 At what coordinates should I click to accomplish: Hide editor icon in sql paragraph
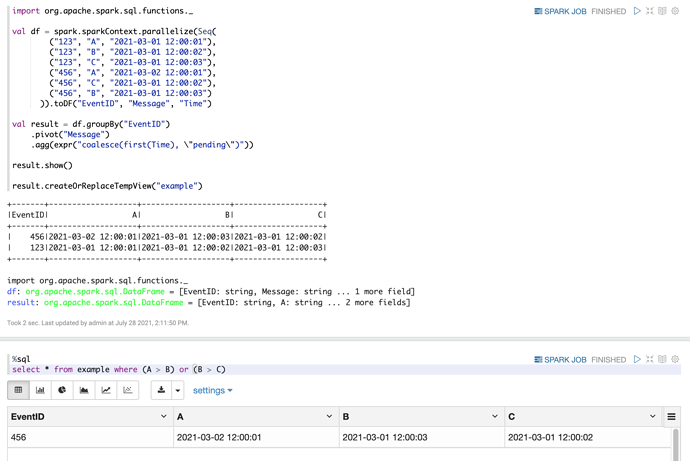click(x=650, y=359)
